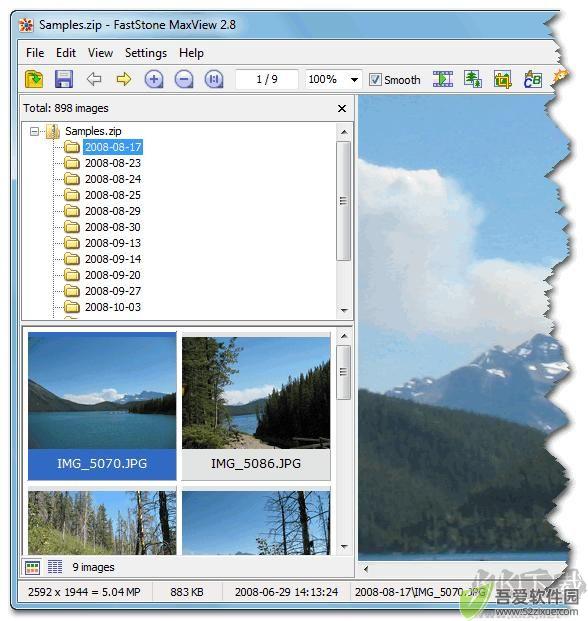Toggle the Smooth checkbox
The width and height of the screenshot is (588, 621).
pyautogui.click(x=375, y=80)
